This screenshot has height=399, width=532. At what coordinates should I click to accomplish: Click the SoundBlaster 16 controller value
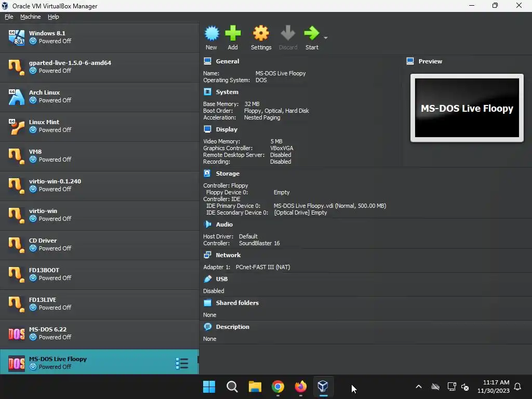(x=259, y=243)
